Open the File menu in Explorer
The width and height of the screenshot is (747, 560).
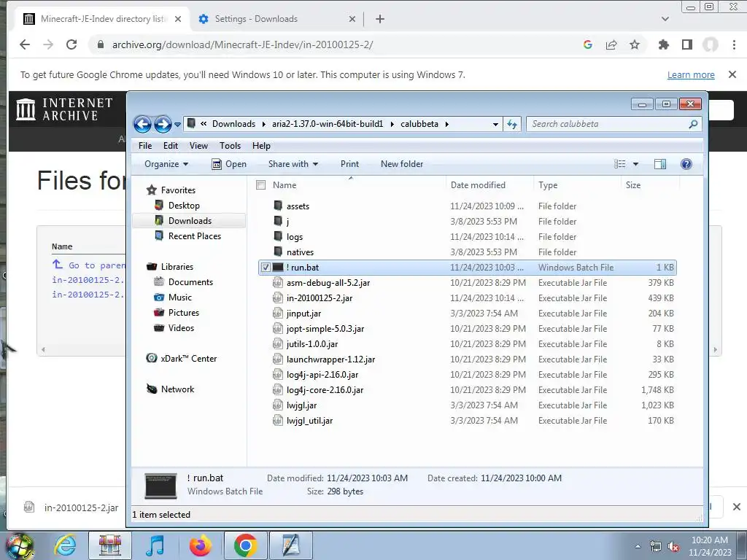click(145, 146)
